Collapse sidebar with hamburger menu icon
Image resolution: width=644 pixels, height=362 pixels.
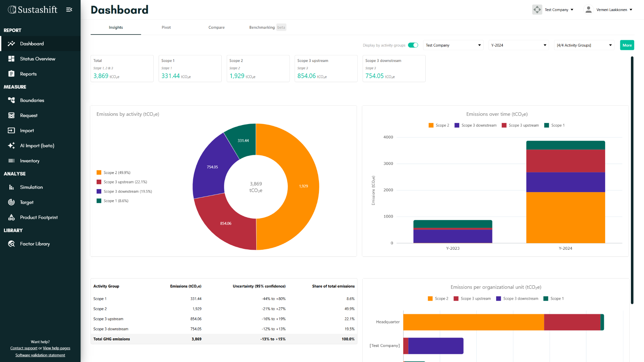tap(69, 10)
